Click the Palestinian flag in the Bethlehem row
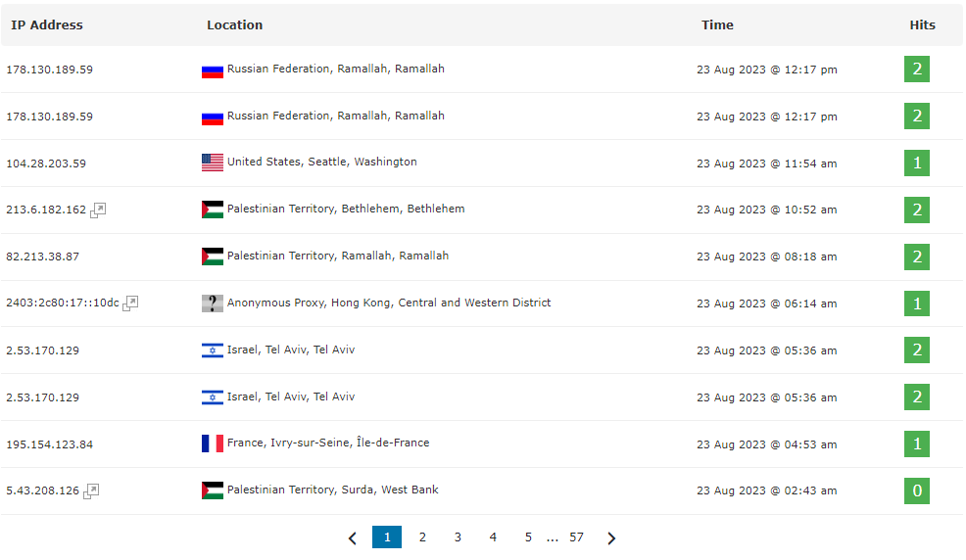Viewport: 966px width, 560px height. [213, 210]
